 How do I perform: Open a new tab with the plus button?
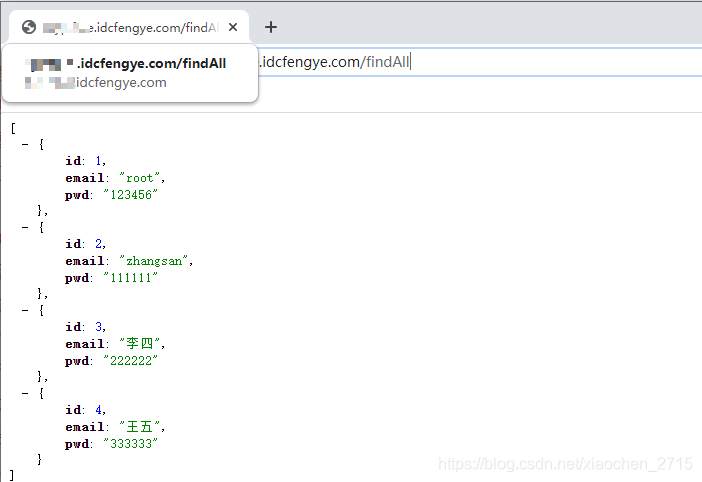pos(271,27)
